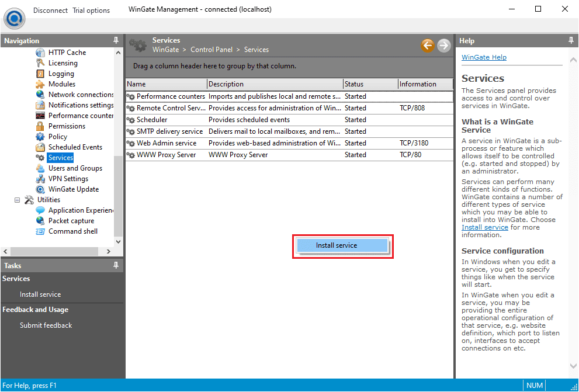
Task: Click the HTTP Cache globe icon
Action: [40, 53]
